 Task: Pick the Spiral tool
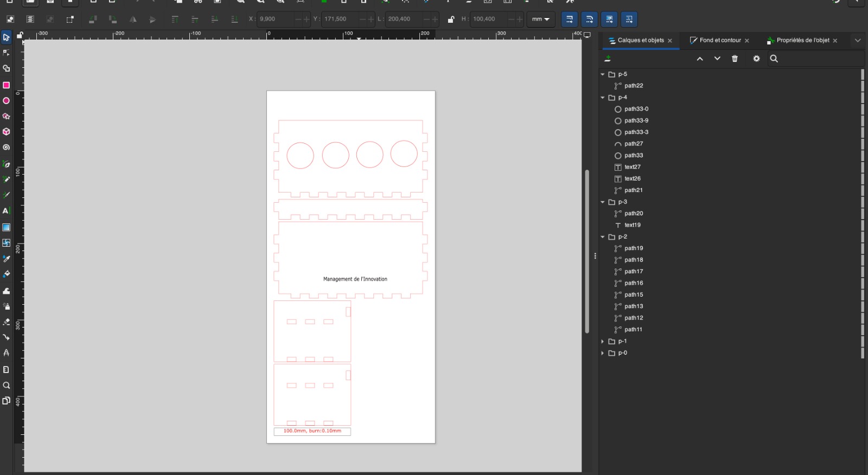pos(7,147)
